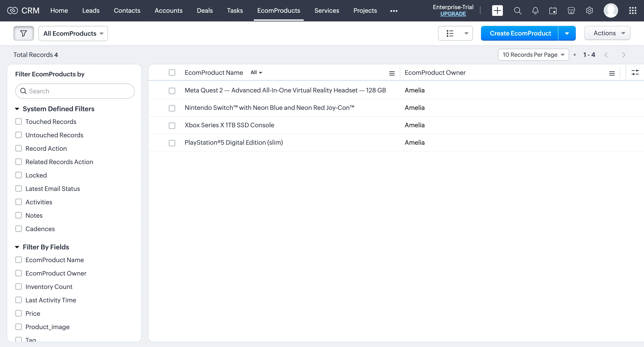Enable the Locked filter checkbox
Image resolution: width=644 pixels, height=347 pixels.
[x=19, y=175]
